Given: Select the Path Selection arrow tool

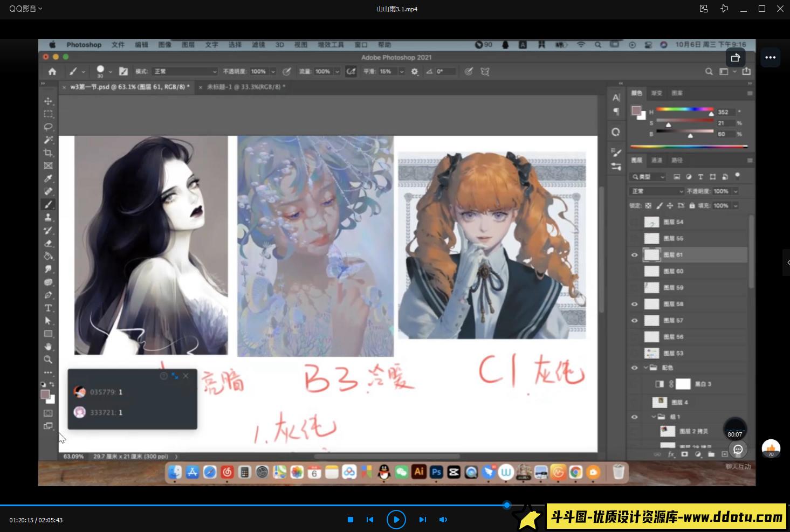Looking at the screenshot, I should coord(48,321).
